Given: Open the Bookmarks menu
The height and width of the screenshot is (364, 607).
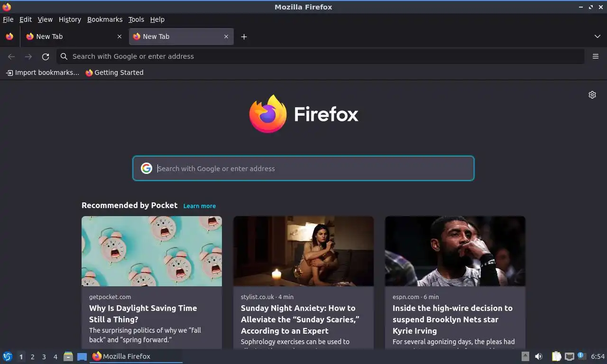Looking at the screenshot, I should coord(105,19).
